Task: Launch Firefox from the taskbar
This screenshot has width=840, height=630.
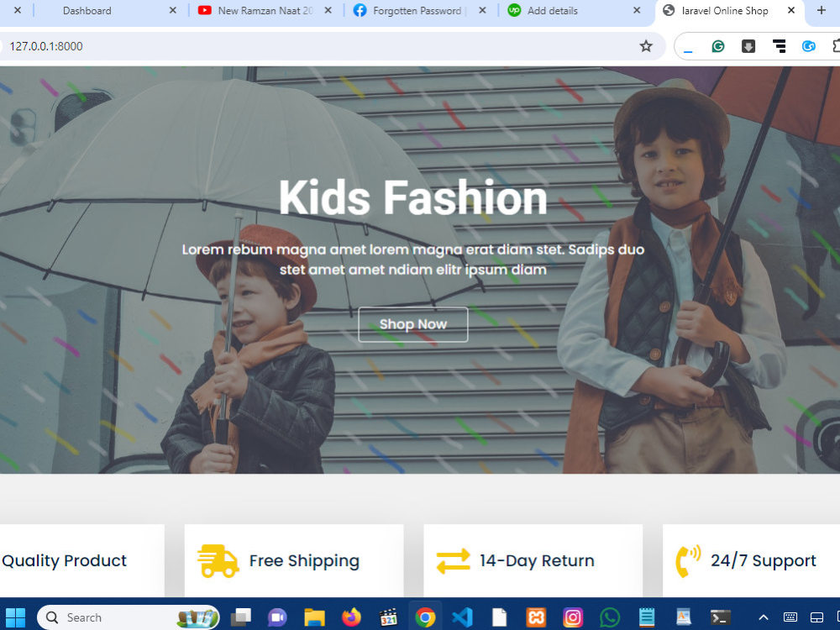Action: (351, 617)
